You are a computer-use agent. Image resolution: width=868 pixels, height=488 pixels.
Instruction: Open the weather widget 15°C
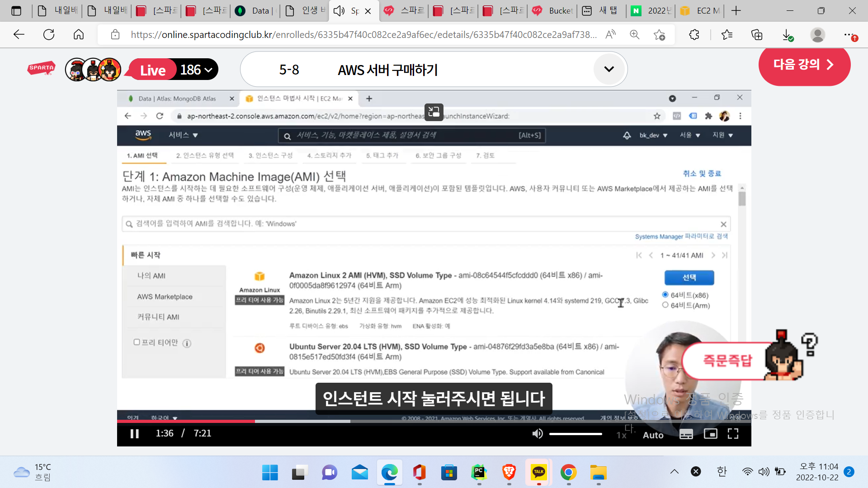[x=33, y=472]
